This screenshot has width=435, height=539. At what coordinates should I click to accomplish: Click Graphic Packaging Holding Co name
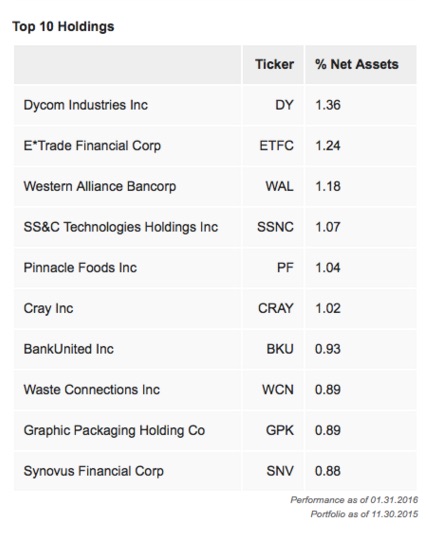[x=114, y=430]
